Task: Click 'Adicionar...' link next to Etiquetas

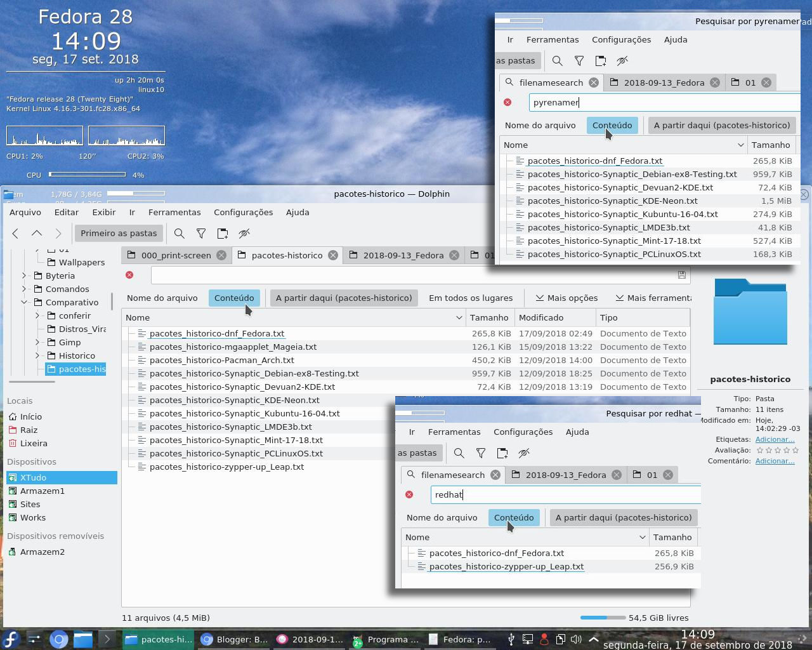Action: 775,439
